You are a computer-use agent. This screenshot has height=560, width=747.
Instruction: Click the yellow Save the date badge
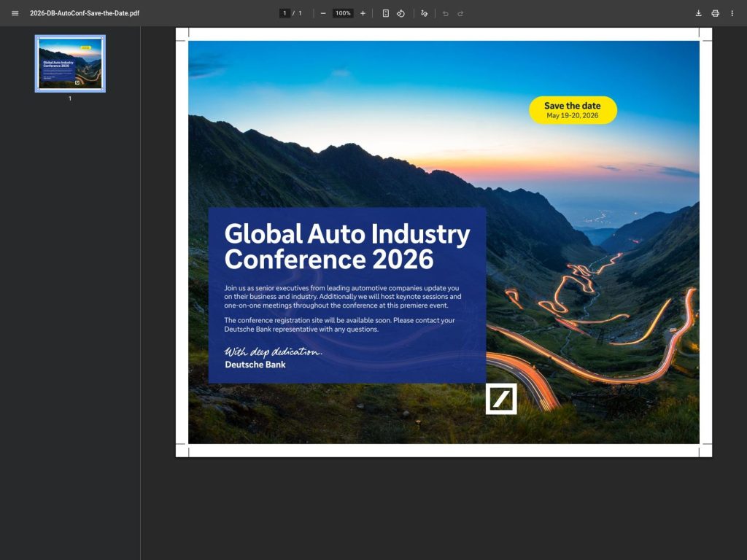click(572, 108)
